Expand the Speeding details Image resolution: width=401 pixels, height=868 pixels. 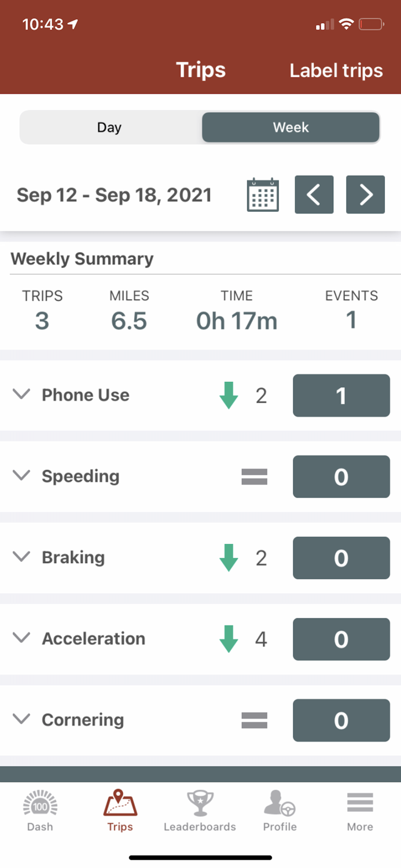click(x=21, y=476)
